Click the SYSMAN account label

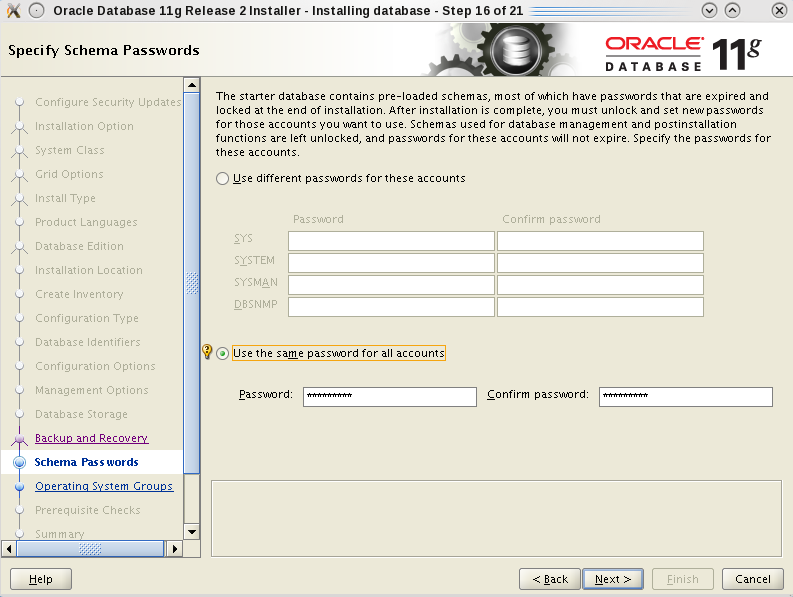tap(256, 282)
